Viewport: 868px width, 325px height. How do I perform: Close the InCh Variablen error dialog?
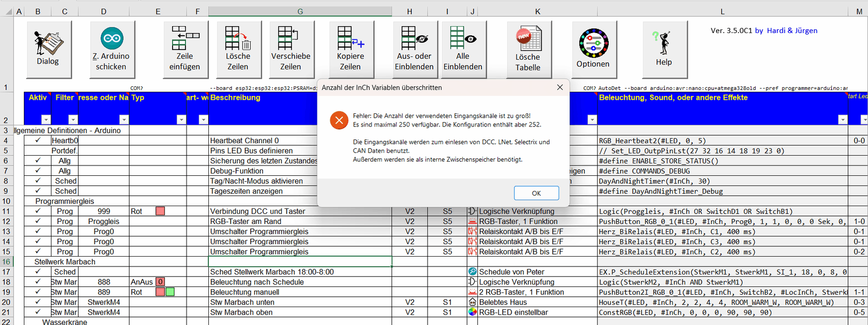(560, 87)
